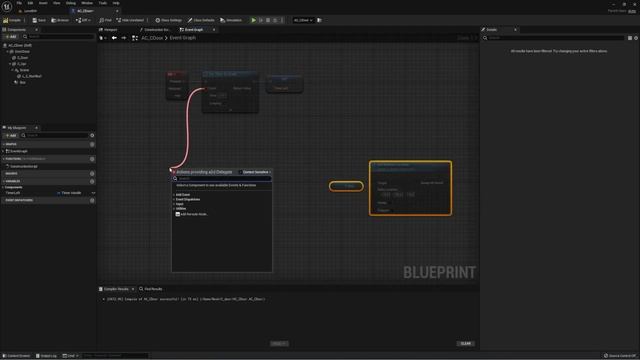Click AC_CDoor in the breadcrumb
Screen dimensions: 640x360
click(152, 38)
